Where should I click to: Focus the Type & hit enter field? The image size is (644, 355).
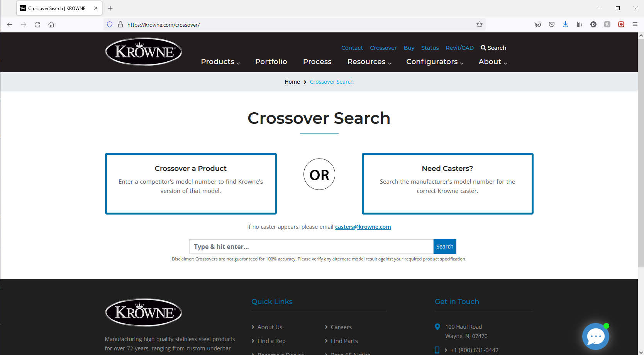point(311,247)
